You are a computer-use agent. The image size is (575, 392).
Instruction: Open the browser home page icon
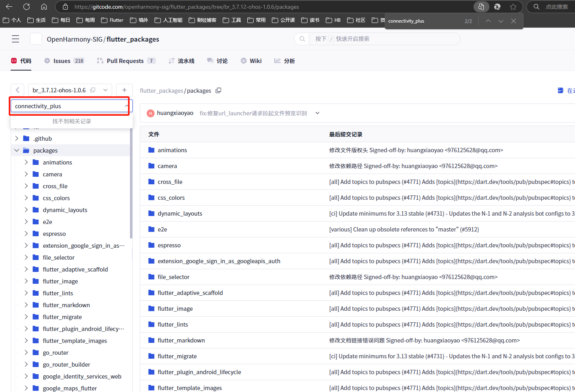(x=44, y=7)
